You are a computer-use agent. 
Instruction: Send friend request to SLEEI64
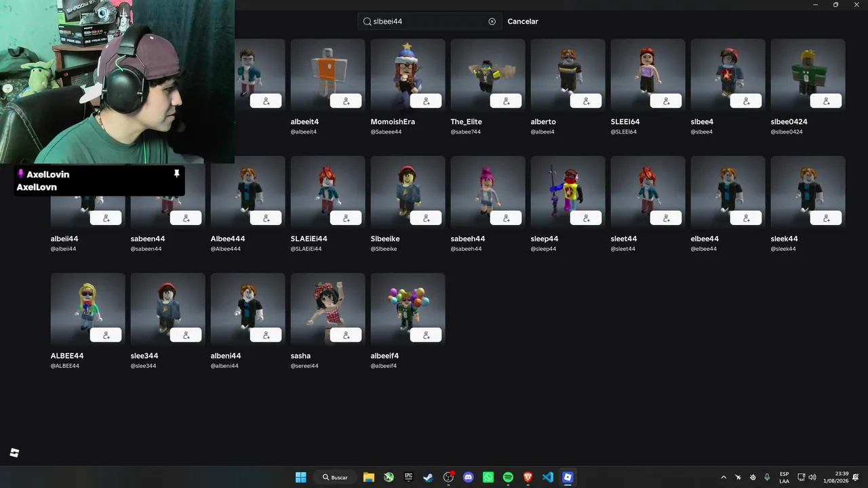click(x=667, y=101)
